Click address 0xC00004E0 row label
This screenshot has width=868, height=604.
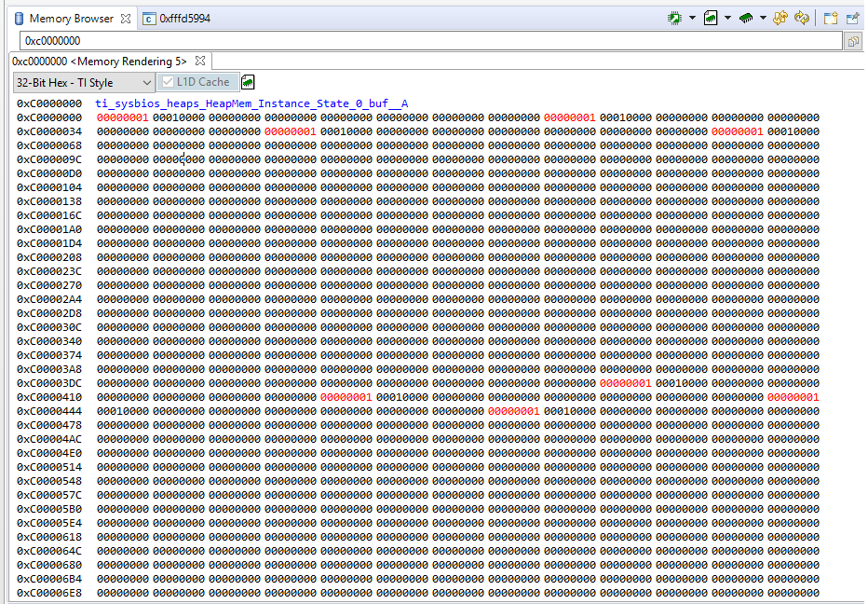(49, 453)
